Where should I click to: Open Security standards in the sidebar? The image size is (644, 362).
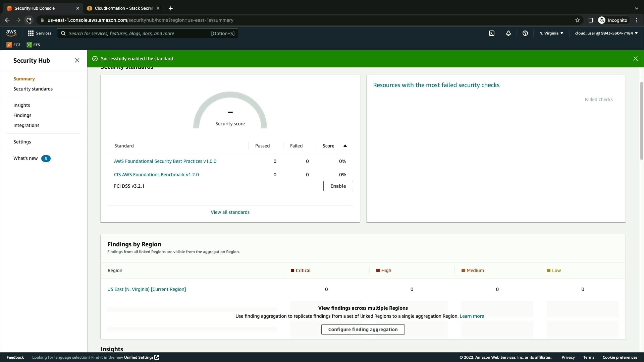point(33,89)
